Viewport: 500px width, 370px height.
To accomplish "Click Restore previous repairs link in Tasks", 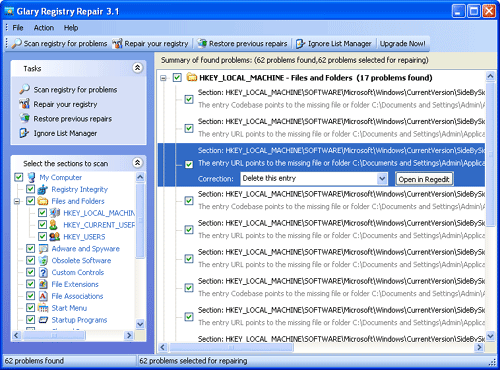I will [73, 119].
